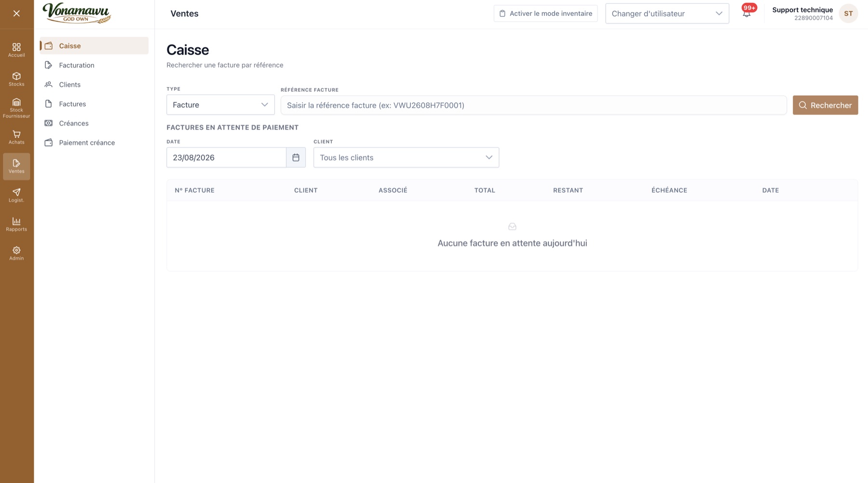Viewport: 868px width, 483px height.
Task: Click the notification bell icon
Action: [x=746, y=14]
